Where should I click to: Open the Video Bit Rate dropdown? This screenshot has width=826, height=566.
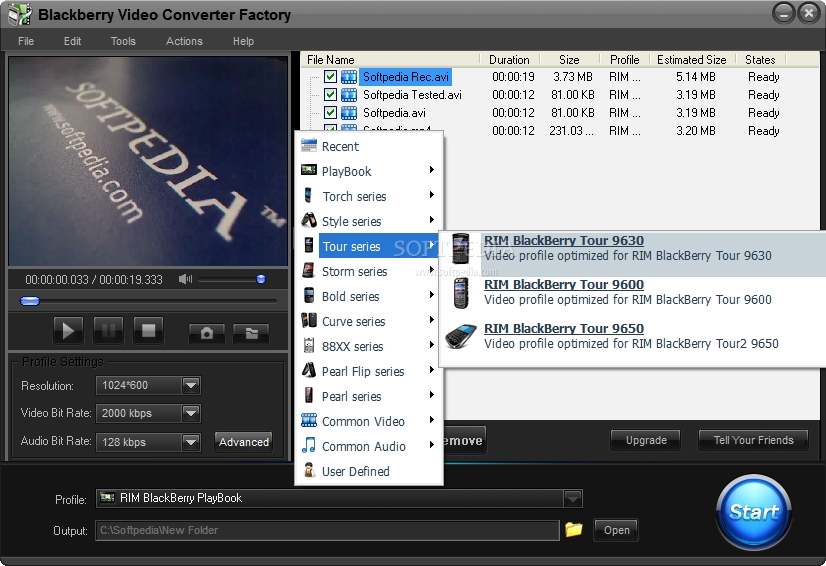click(x=191, y=414)
